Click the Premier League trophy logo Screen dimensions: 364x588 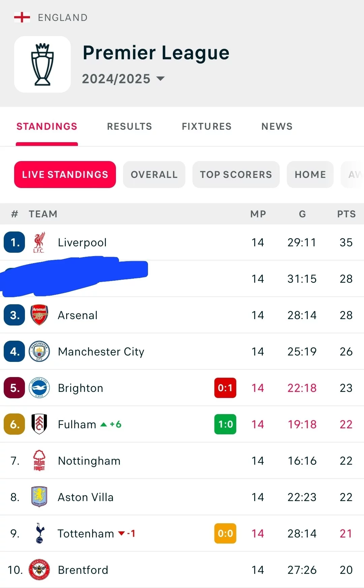(x=42, y=64)
